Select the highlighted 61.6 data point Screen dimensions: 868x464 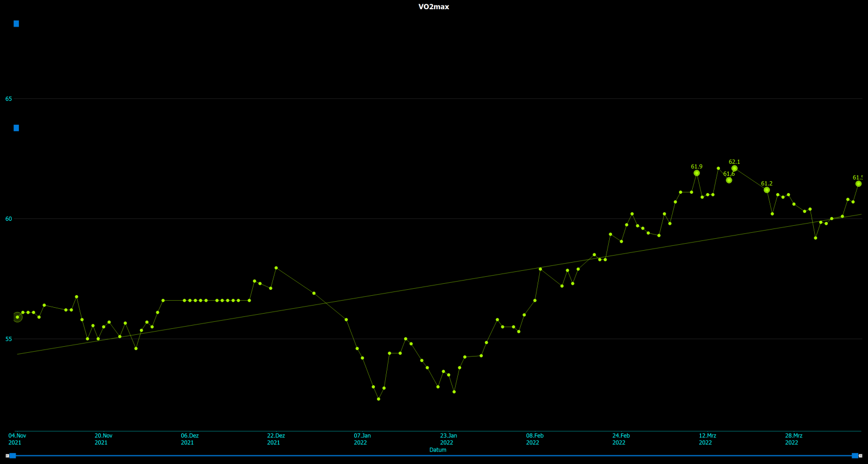(x=729, y=180)
